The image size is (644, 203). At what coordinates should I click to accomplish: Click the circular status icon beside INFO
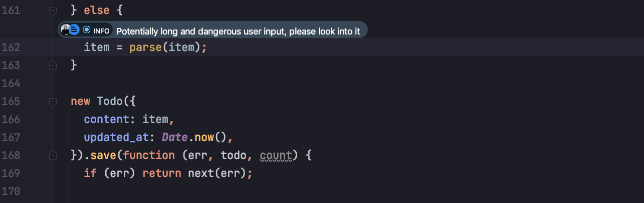click(87, 30)
